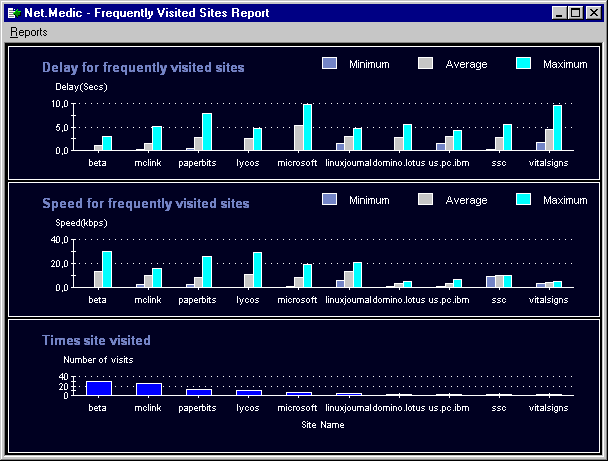Viewport: 608px width, 461px height.
Task: Click Minimum legend swatch in Speed chart
Action: pyautogui.click(x=330, y=200)
